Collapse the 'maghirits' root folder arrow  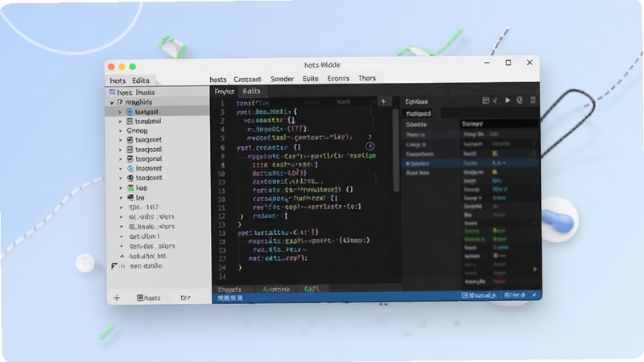[x=112, y=103]
